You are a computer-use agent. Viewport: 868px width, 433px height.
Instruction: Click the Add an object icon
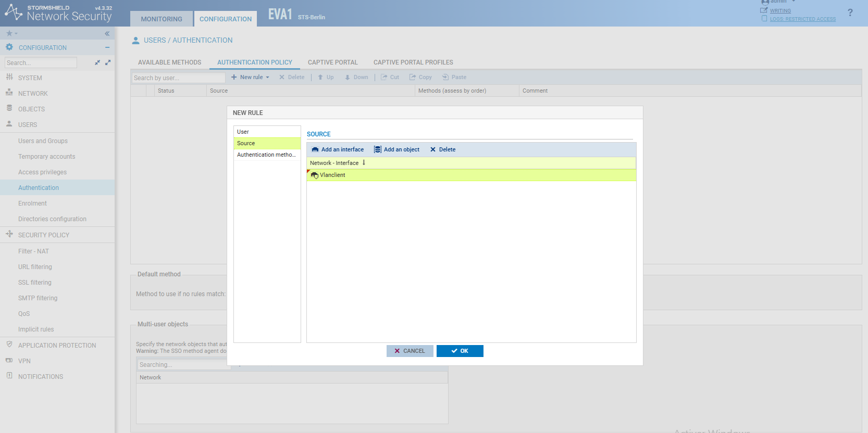378,149
